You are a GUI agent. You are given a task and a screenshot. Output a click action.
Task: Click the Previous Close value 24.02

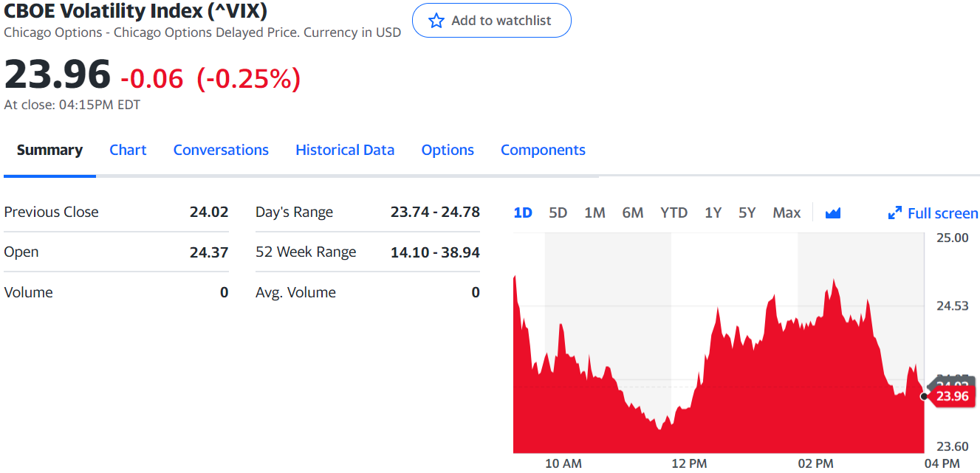point(209,212)
